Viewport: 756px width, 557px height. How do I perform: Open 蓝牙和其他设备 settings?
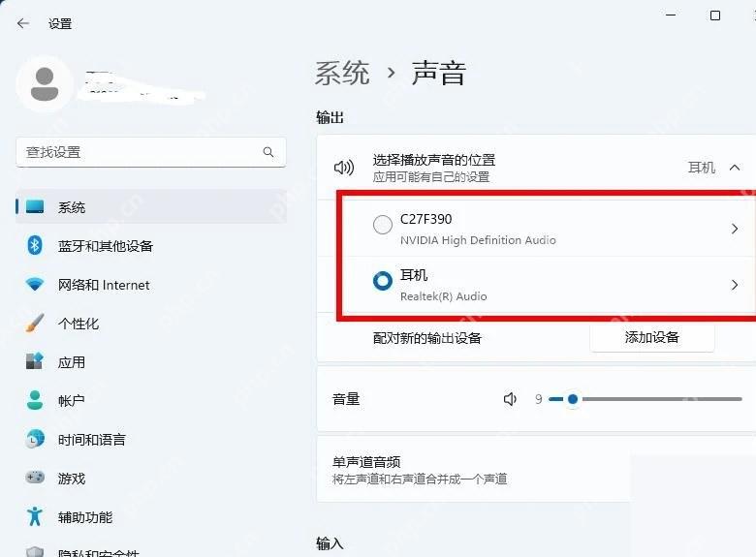coord(151,246)
